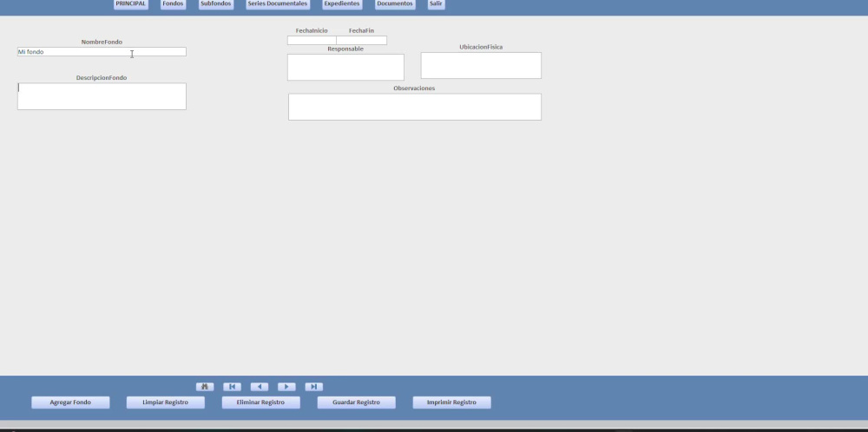
Task: Open the Documentos section
Action: tap(395, 3)
